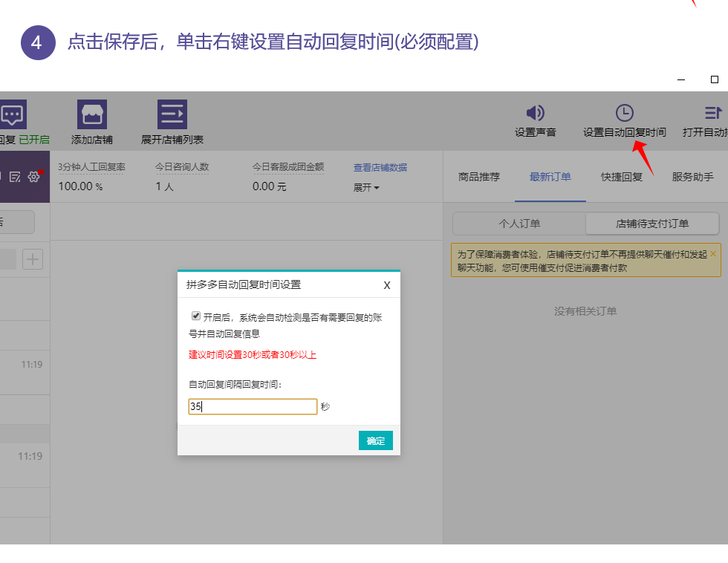Click the plus button in left panel

[33, 259]
